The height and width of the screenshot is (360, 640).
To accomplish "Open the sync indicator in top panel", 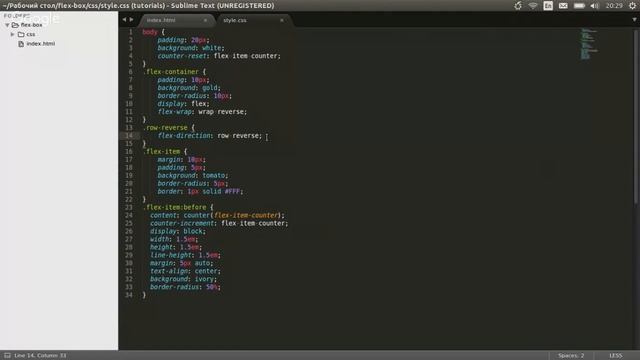I will click(518, 6).
